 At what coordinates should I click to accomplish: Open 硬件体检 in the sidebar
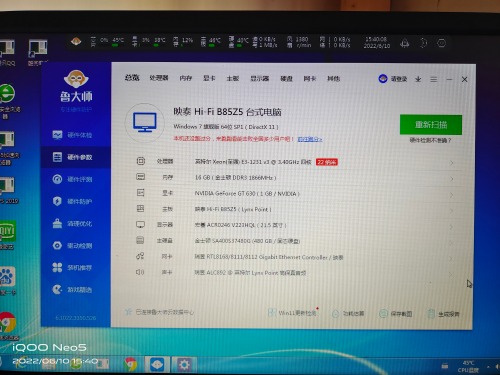72,135
